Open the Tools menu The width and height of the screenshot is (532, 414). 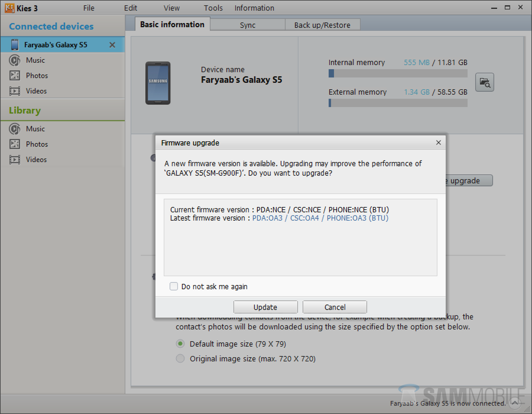[213, 8]
